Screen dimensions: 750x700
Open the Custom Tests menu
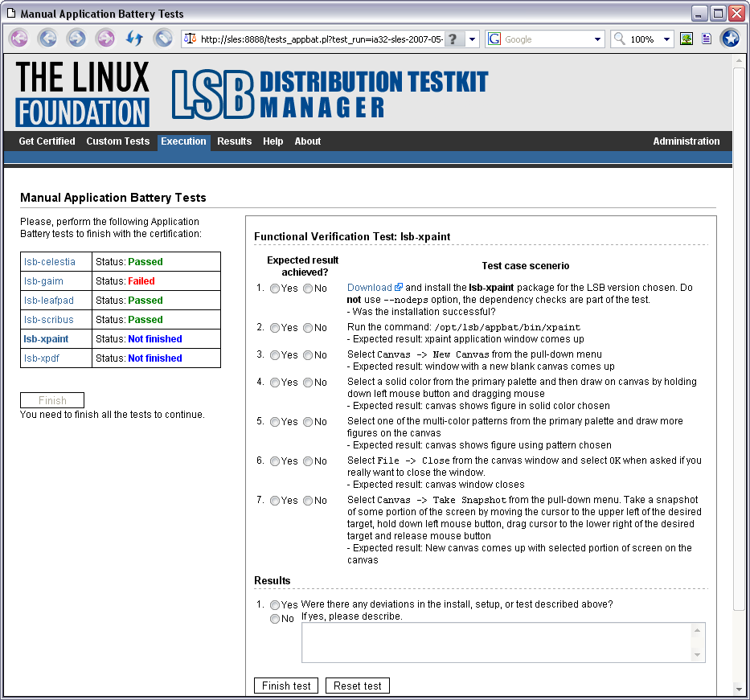click(117, 141)
